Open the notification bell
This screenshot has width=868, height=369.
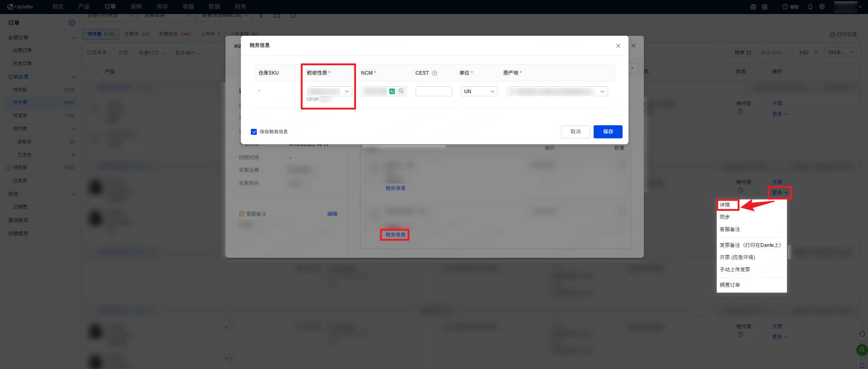(x=810, y=7)
